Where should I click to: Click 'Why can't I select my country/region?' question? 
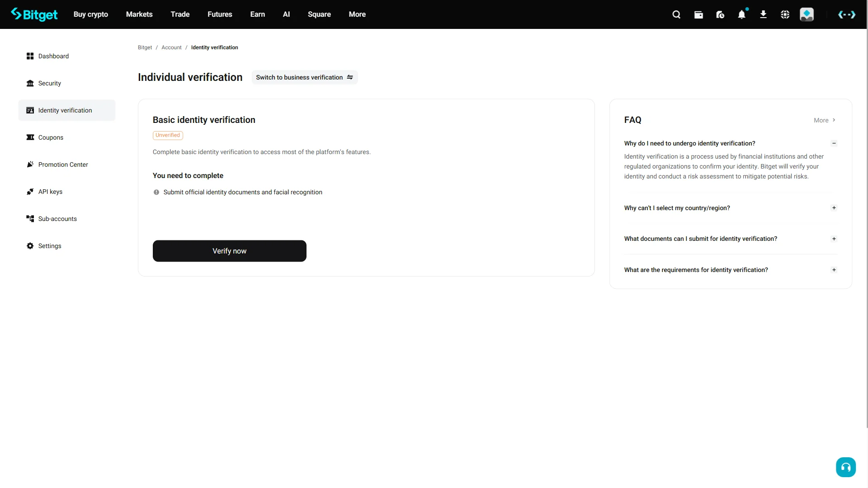tap(677, 208)
